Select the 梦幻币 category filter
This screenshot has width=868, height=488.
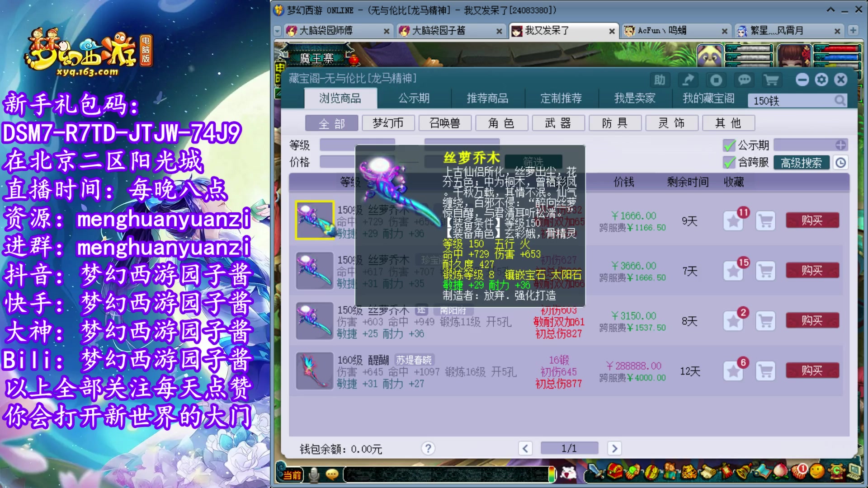coord(388,123)
